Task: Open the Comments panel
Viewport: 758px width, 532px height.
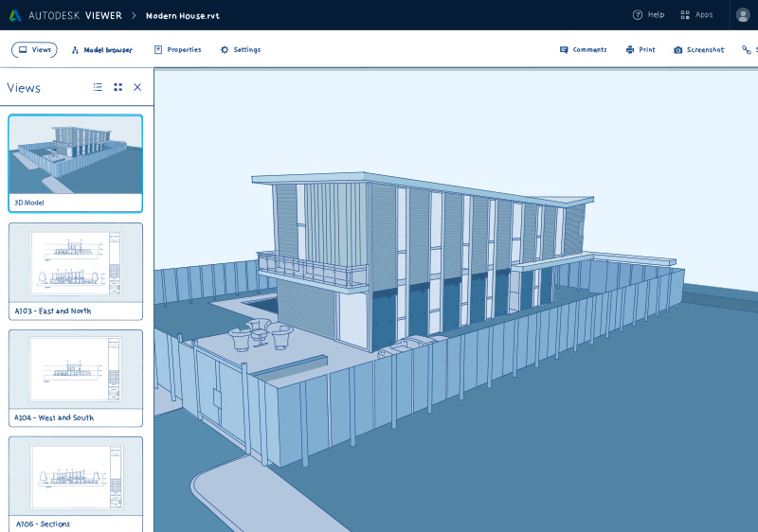Action: 583,49
